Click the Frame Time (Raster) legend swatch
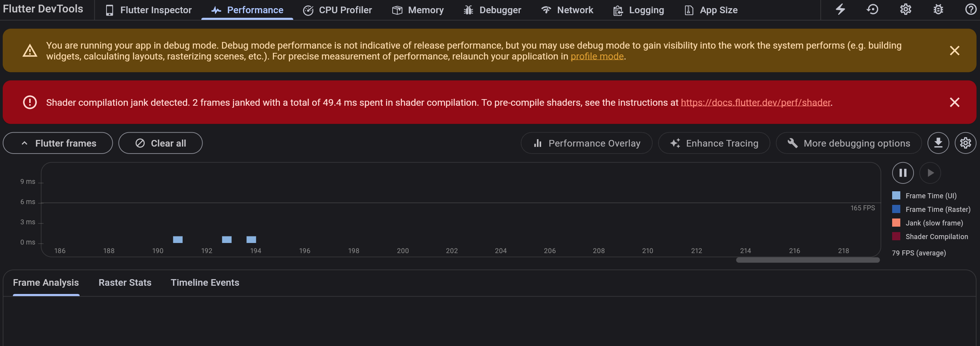 (896, 209)
